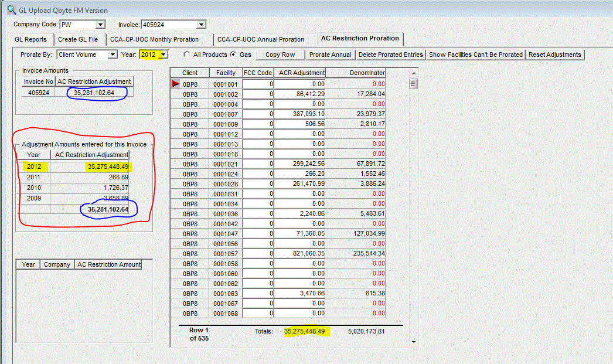Expand the Invoice 405924 dropdown
613x364 pixels.
pyautogui.click(x=201, y=25)
